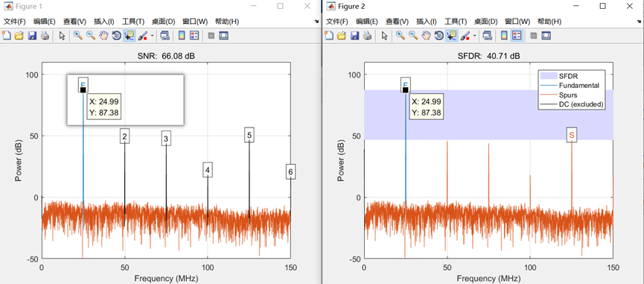Image resolution: width=644 pixels, height=284 pixels.
Task: Select Brush data tool in Figure 2
Action: tap(465, 36)
